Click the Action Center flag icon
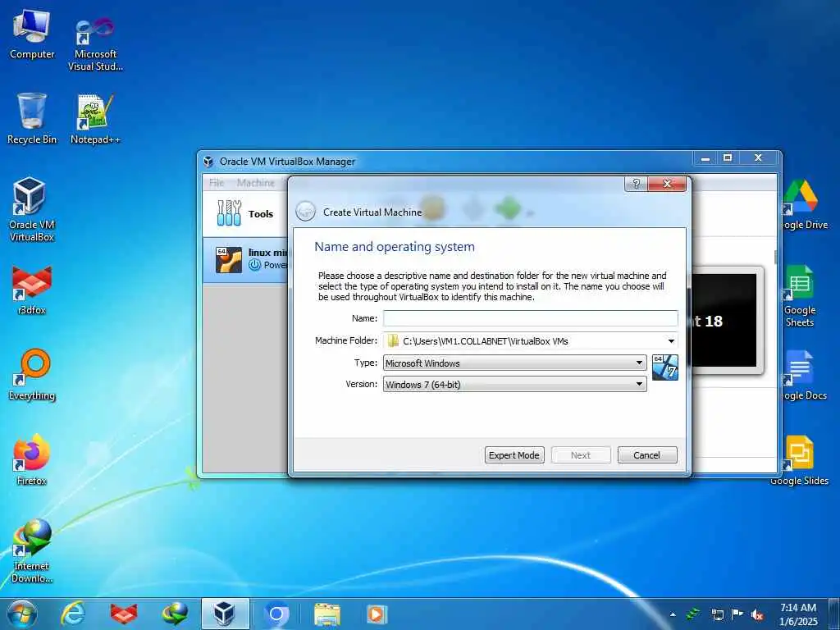 [x=737, y=614]
